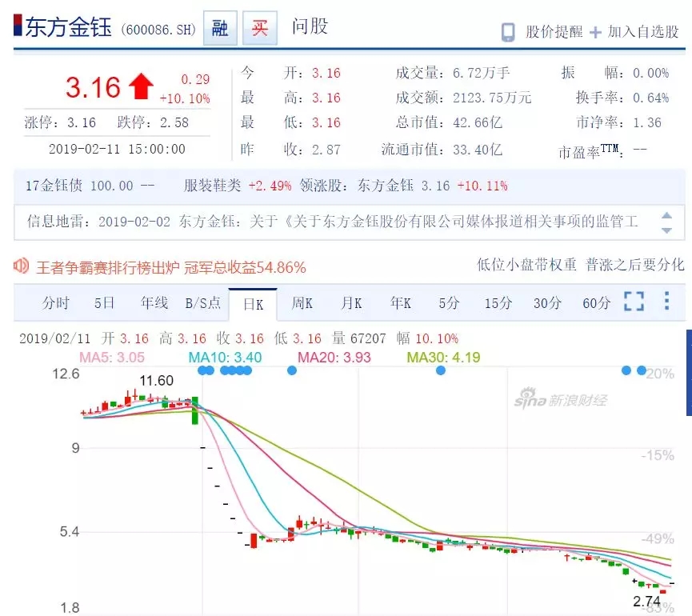Click the MA30: 4.19 indicator label

443,358
